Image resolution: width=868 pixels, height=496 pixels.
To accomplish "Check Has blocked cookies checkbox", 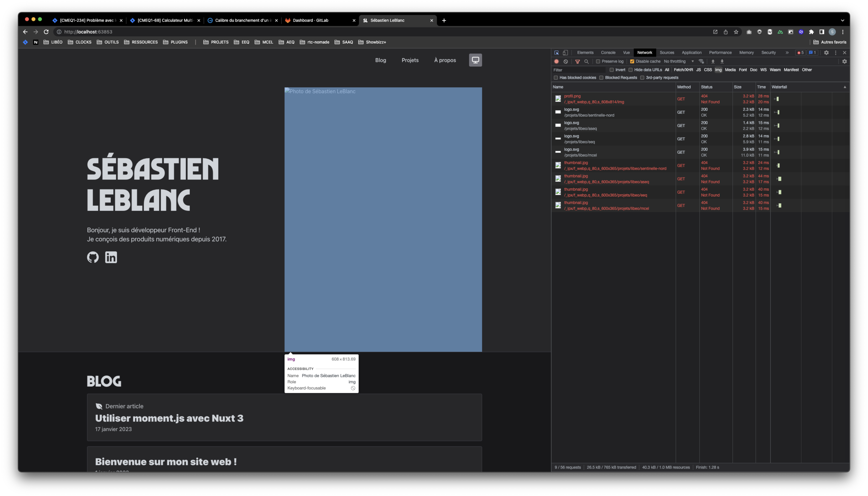I will pyautogui.click(x=556, y=78).
